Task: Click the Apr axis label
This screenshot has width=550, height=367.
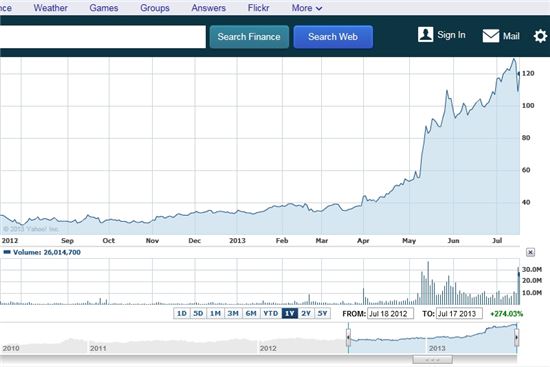Action: coord(363,241)
